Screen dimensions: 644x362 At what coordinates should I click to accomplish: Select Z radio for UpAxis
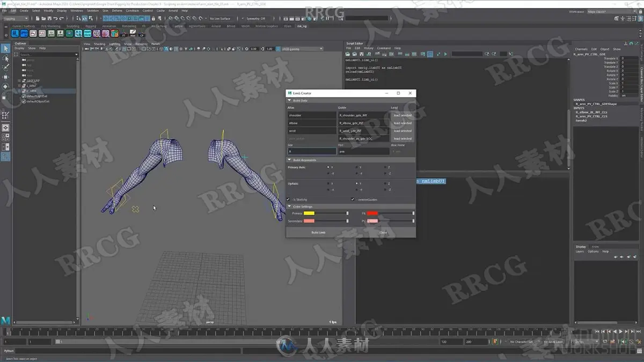tap(386, 183)
